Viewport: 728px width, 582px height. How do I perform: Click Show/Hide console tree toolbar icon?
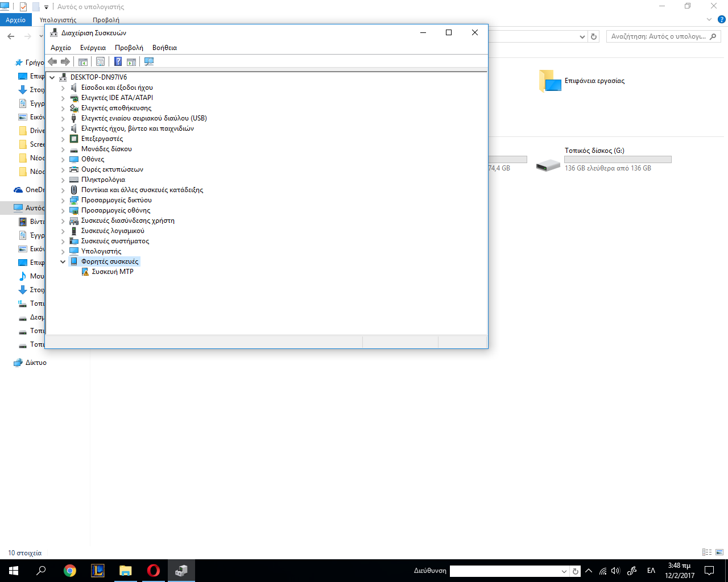pyautogui.click(x=83, y=61)
